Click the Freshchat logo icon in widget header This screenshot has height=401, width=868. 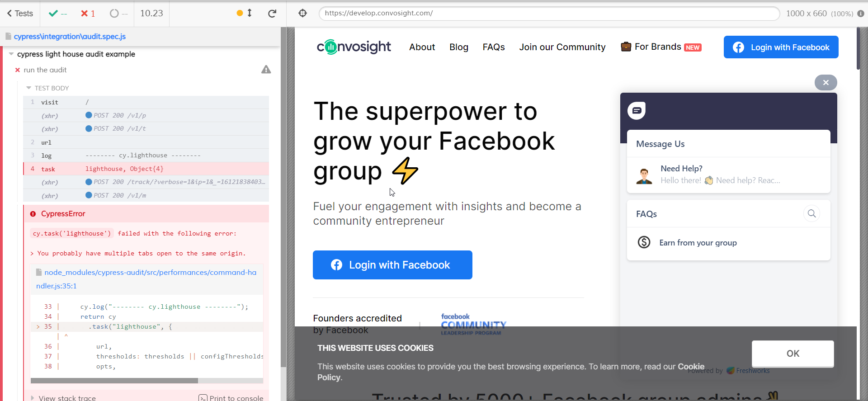[636, 110]
